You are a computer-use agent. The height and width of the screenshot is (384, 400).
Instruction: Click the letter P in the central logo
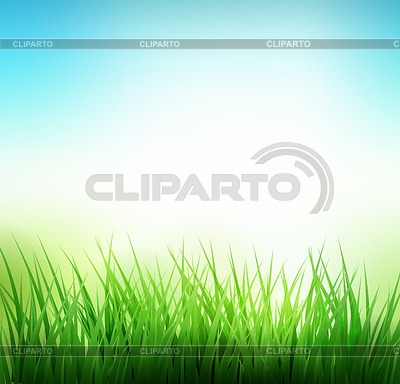coord(159,187)
